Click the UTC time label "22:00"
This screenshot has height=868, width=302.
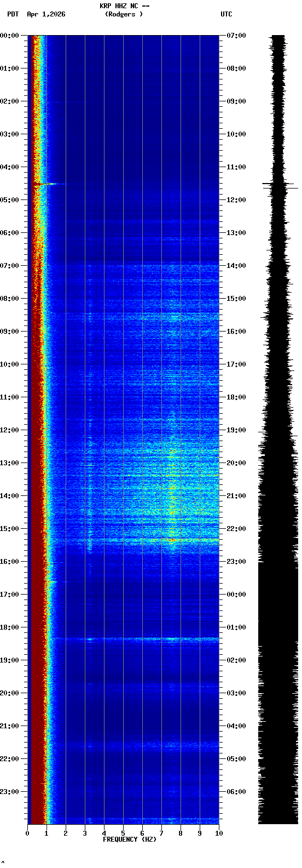(x=236, y=529)
